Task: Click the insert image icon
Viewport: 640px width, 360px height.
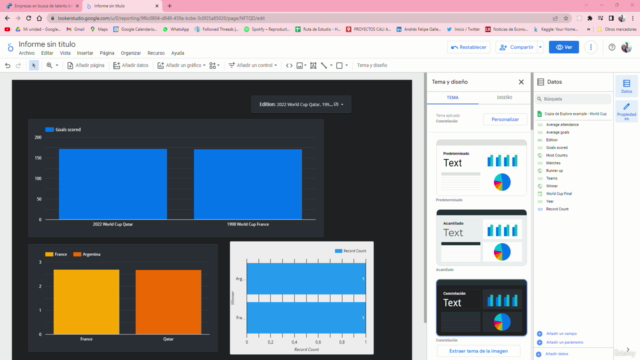Action: click(300, 65)
